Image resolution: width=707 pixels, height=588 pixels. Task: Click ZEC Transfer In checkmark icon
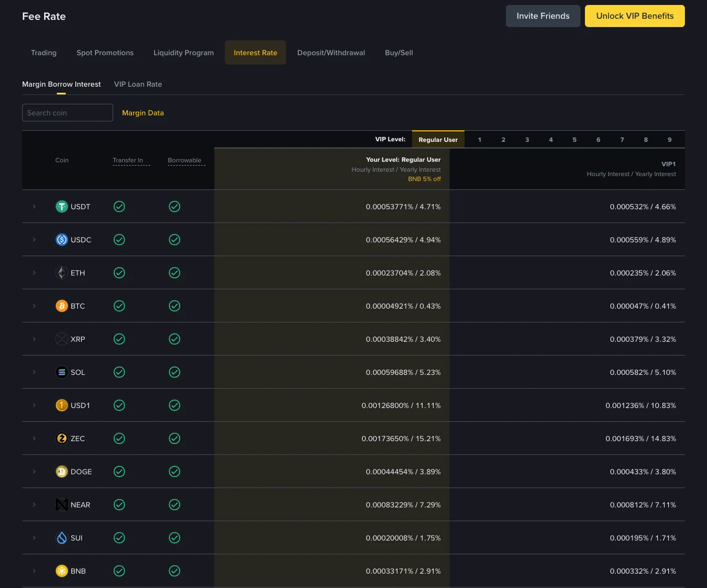coord(119,438)
